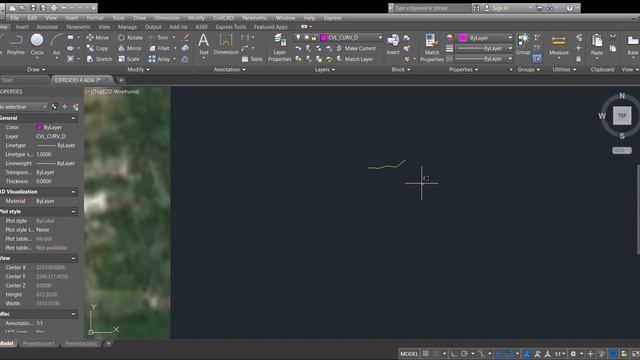640x360 pixels.
Task: Toggle MODEL space button in status bar
Action: [x=409, y=353]
